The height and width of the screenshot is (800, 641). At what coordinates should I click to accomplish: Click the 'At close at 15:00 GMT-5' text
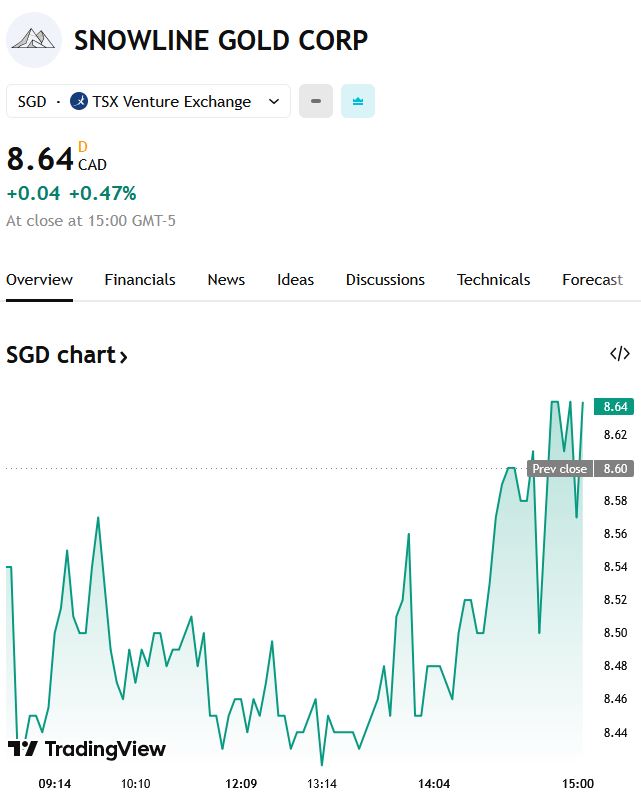[x=91, y=221]
